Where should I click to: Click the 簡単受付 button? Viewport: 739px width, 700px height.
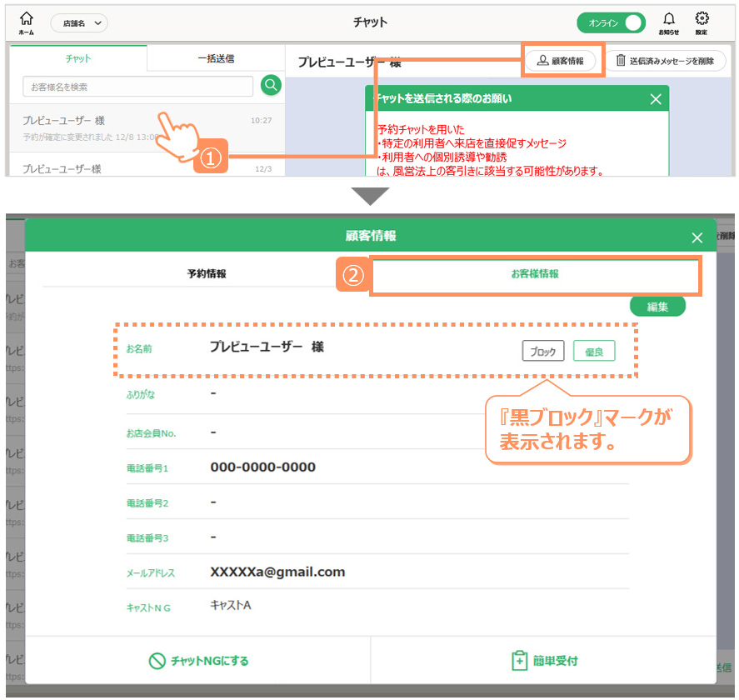pos(544,661)
